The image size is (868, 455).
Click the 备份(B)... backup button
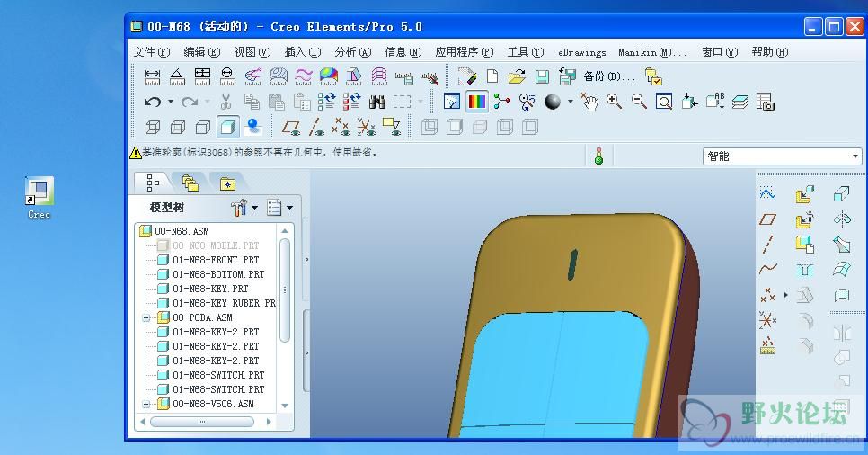pyautogui.click(x=609, y=76)
